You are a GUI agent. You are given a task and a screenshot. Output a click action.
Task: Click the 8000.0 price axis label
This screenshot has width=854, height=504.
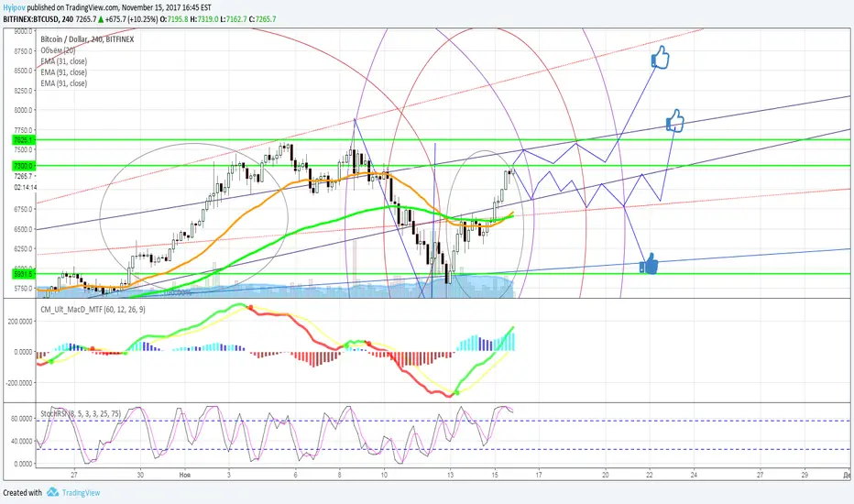pyautogui.click(x=24, y=110)
